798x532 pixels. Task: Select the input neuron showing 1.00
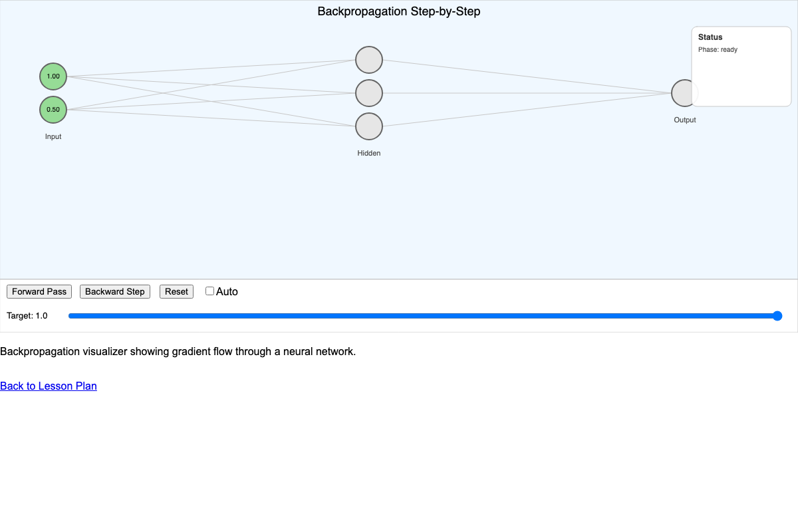tap(53, 76)
